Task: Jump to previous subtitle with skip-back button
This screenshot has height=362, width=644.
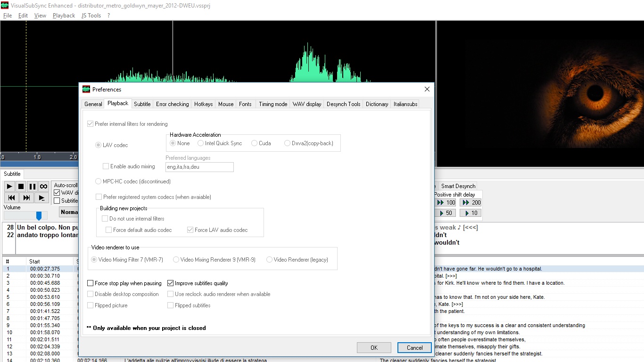Action: tap(11, 198)
